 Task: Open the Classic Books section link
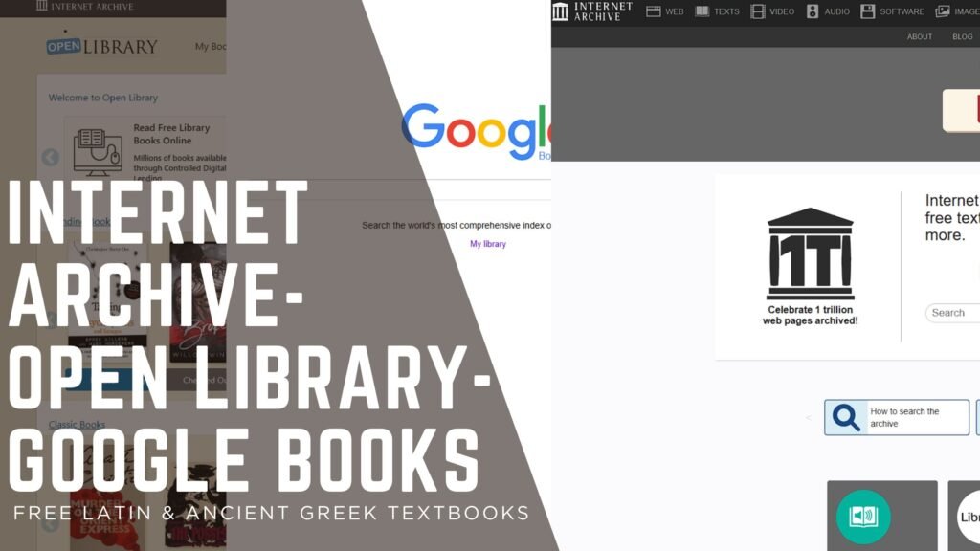[77, 423]
